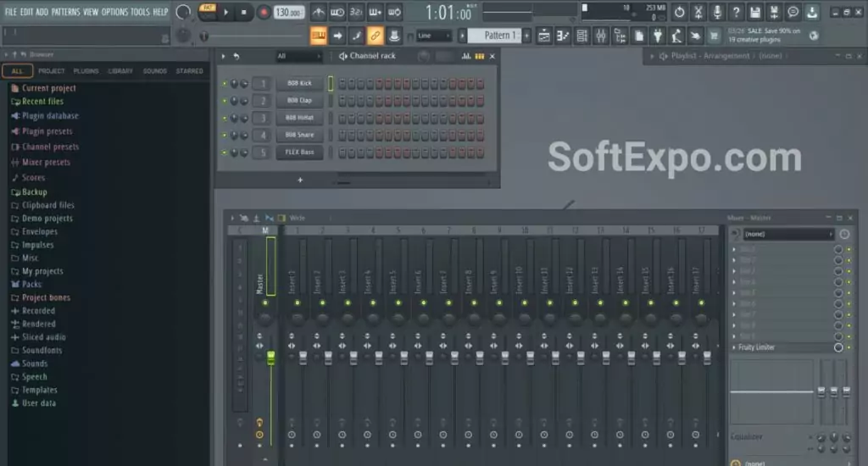Viewport: 868px width, 466px height.
Task: Click the 808 Kick channel button
Action: click(299, 83)
